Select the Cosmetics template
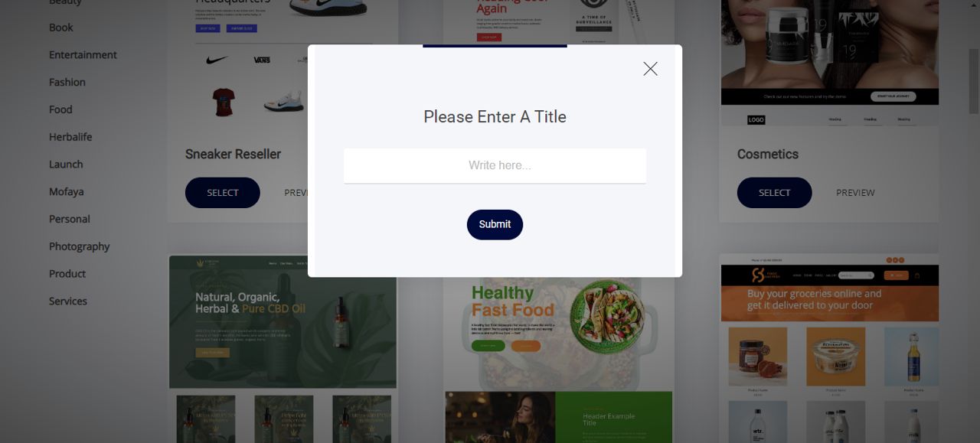 (x=774, y=193)
